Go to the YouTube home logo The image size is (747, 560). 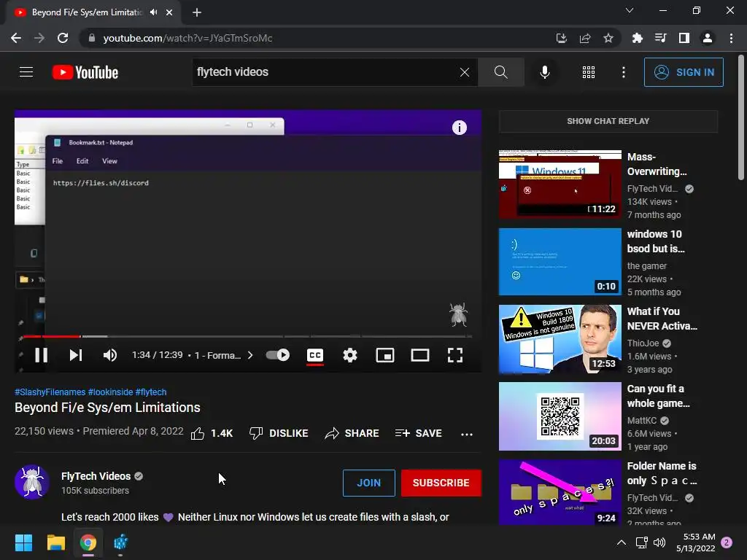pyautogui.click(x=85, y=72)
